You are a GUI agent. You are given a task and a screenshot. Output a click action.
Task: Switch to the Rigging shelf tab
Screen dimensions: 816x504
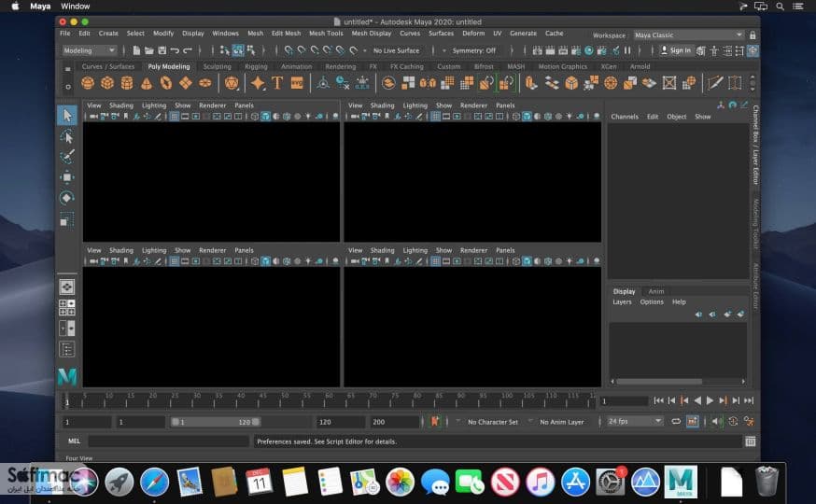point(256,66)
